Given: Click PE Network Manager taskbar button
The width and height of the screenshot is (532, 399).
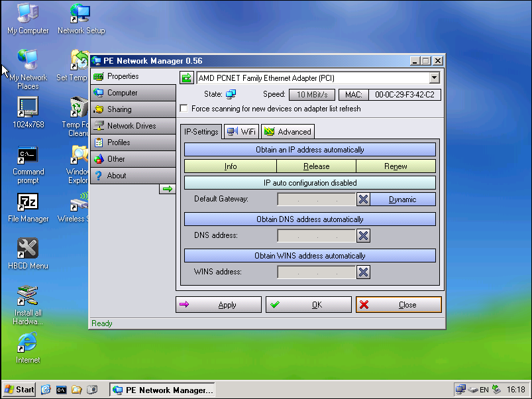Looking at the screenshot, I should point(162,390).
